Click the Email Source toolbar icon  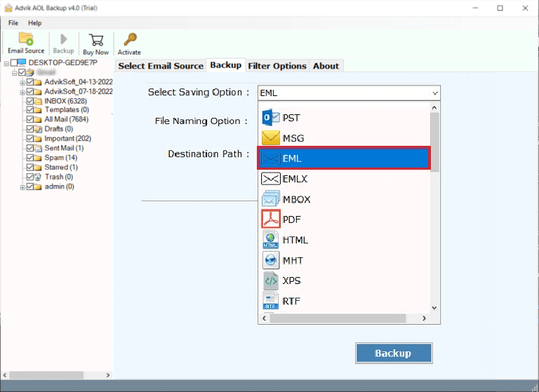pyautogui.click(x=26, y=39)
